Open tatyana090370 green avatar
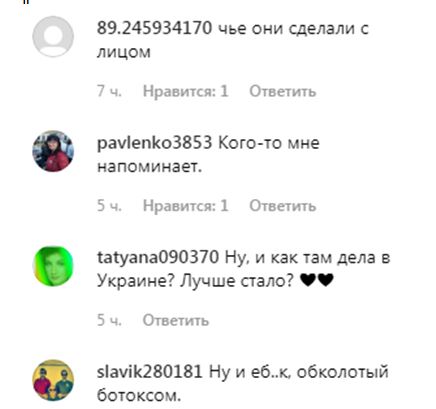The width and height of the screenshot is (436, 409). tap(53, 266)
